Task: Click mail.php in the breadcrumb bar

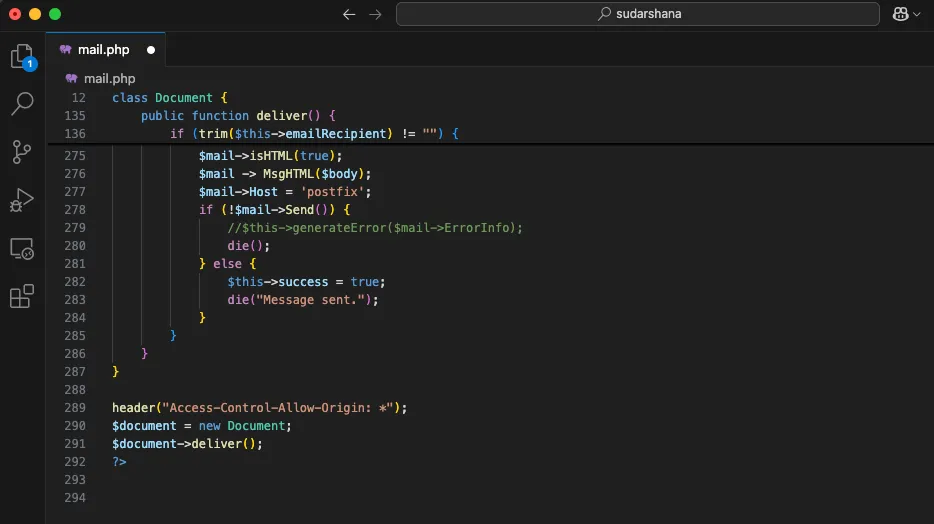Action: pyautogui.click(x=109, y=79)
